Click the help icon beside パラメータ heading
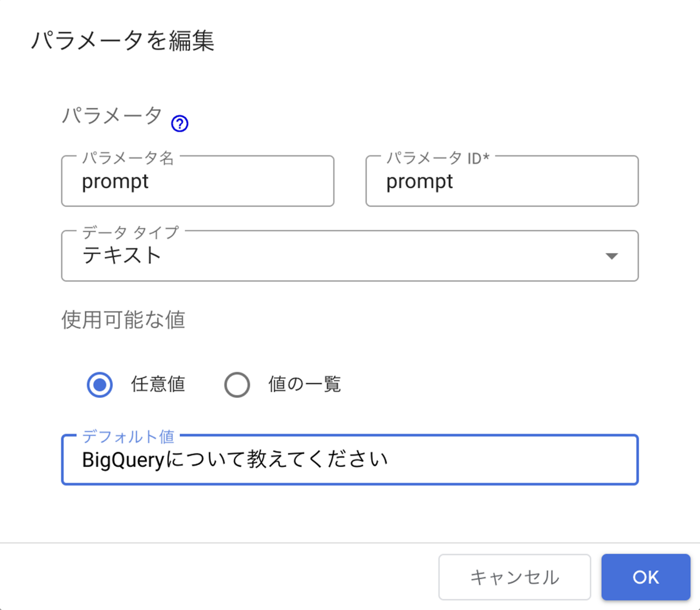Screen dimensions: 700x610 [180, 124]
